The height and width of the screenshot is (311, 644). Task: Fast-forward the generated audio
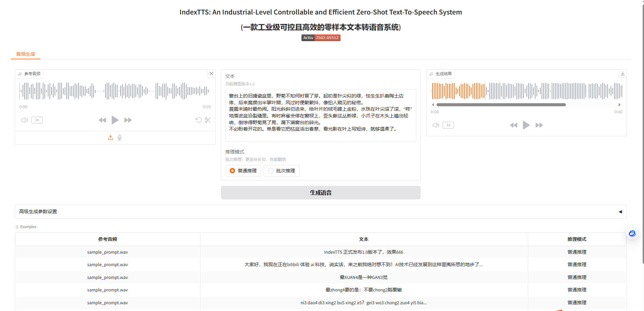[x=539, y=125]
